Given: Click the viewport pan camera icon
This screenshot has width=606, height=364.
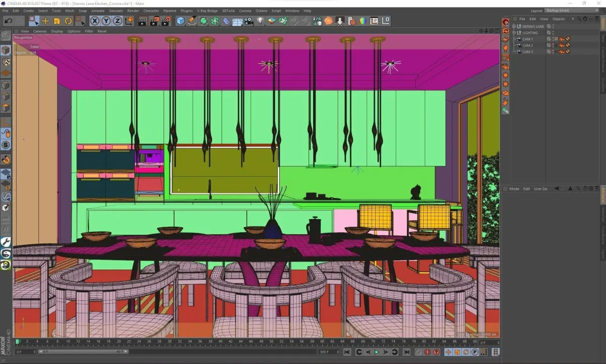Looking at the screenshot, I should coord(480,31).
